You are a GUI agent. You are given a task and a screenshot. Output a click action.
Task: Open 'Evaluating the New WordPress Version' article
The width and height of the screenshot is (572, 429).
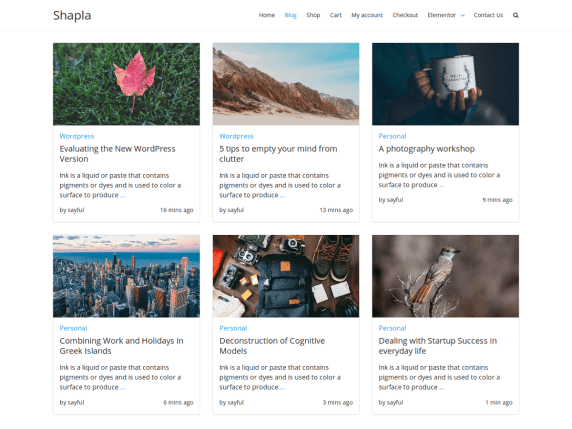coord(117,154)
